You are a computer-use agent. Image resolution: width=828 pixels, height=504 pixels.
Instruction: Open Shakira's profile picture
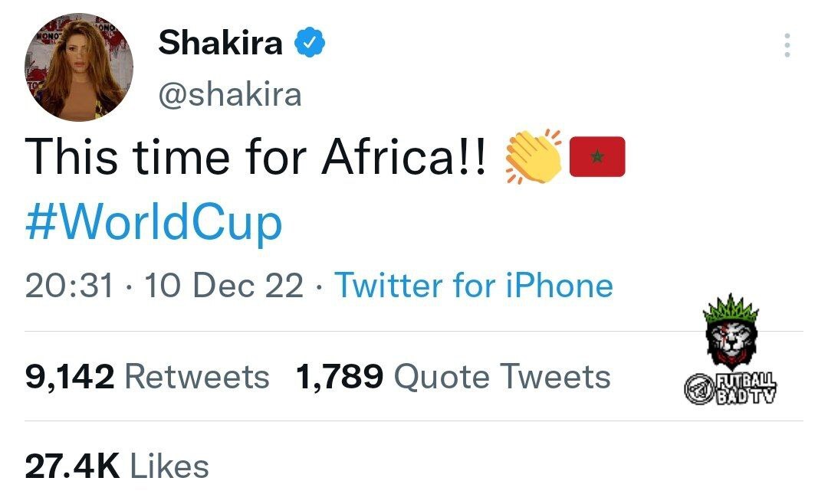coord(79,67)
